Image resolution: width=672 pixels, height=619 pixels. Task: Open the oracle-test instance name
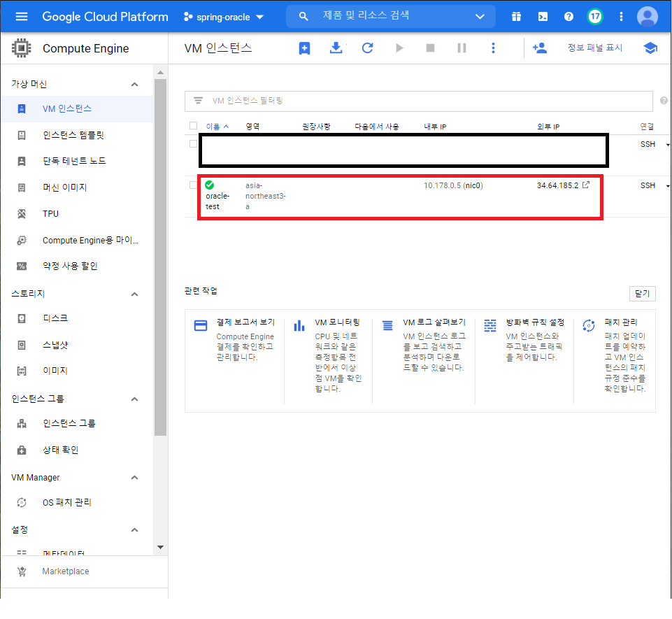pyautogui.click(x=217, y=201)
